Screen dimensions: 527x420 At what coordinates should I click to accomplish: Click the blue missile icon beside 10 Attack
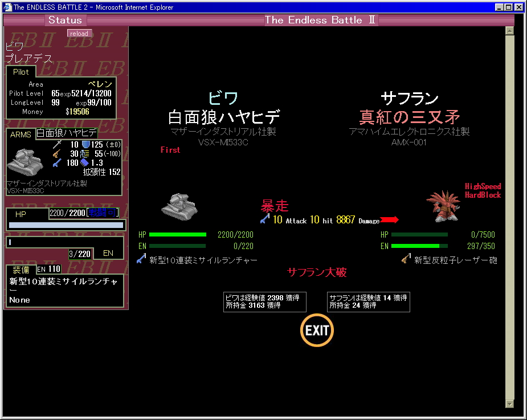pyautogui.click(x=265, y=219)
